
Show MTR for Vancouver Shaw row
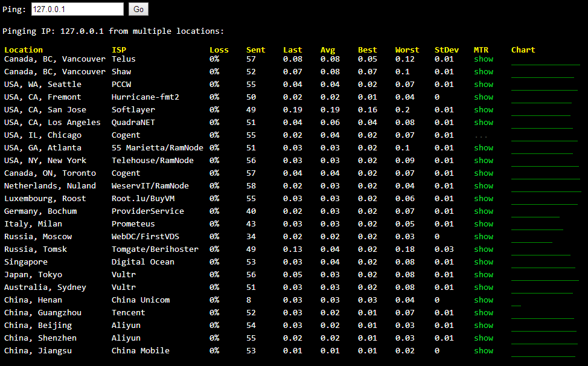tap(484, 72)
